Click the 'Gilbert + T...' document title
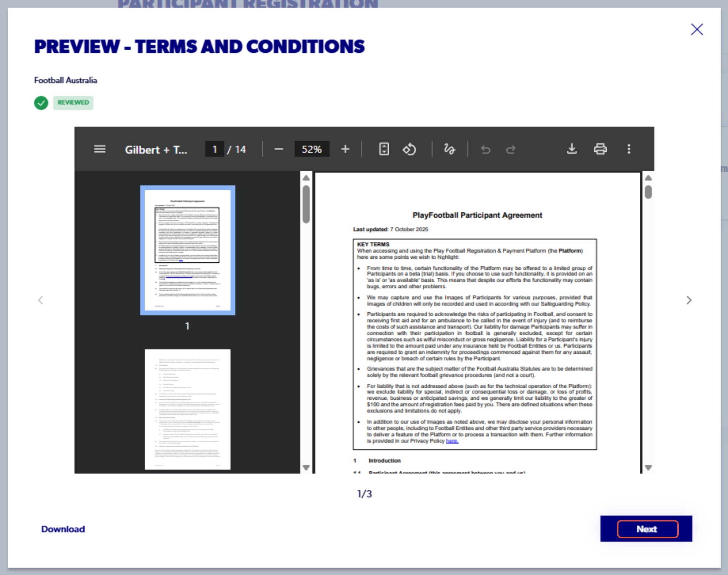The width and height of the screenshot is (728, 575). tap(156, 150)
